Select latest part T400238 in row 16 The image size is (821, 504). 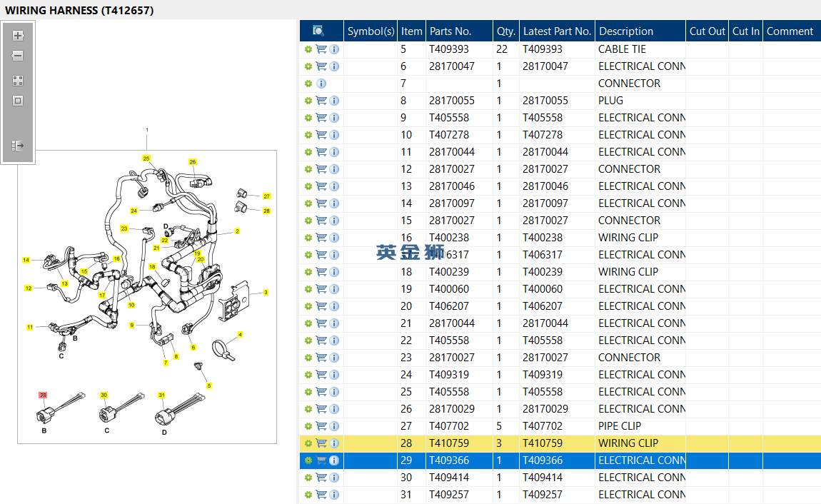coord(543,238)
